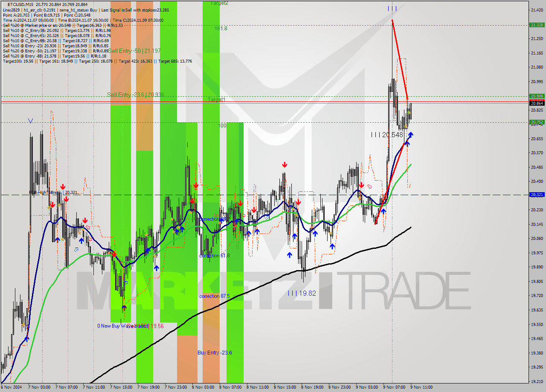Click the 'correction 61.8' label
Image resolution: width=546 pixels, height=392 pixels.
pos(215,256)
